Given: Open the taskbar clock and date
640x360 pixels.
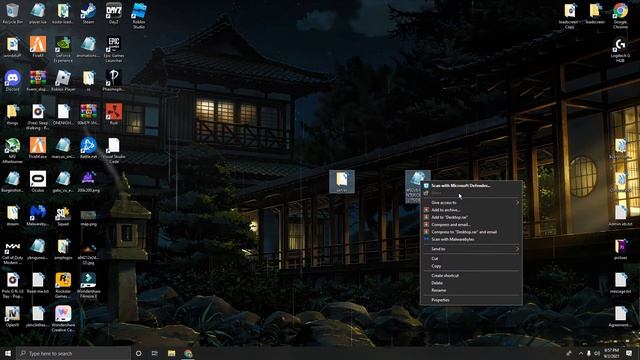Looking at the screenshot, I should pyautogui.click(x=611, y=353).
